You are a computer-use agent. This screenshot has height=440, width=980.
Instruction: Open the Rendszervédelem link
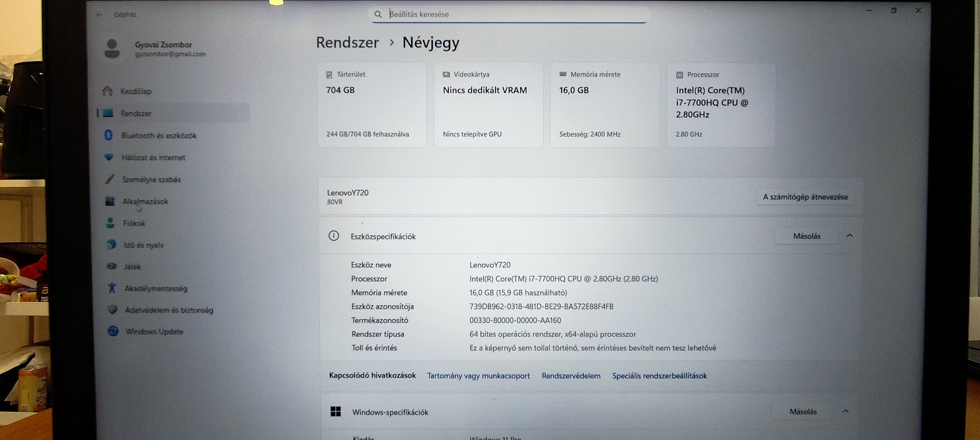pos(571,376)
